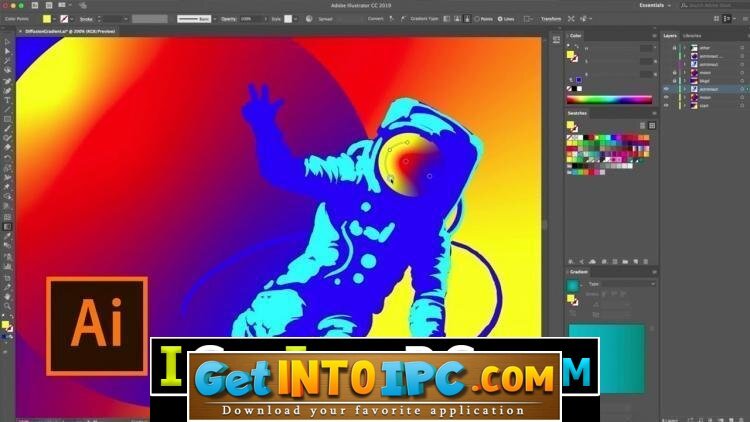Select the Artboard tool
The image size is (750, 422).
[7, 278]
